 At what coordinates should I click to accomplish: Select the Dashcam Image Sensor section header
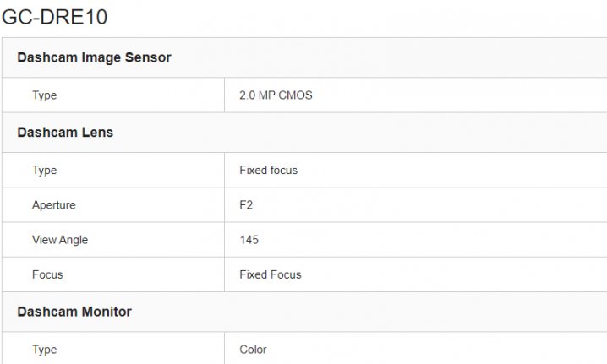coord(94,57)
